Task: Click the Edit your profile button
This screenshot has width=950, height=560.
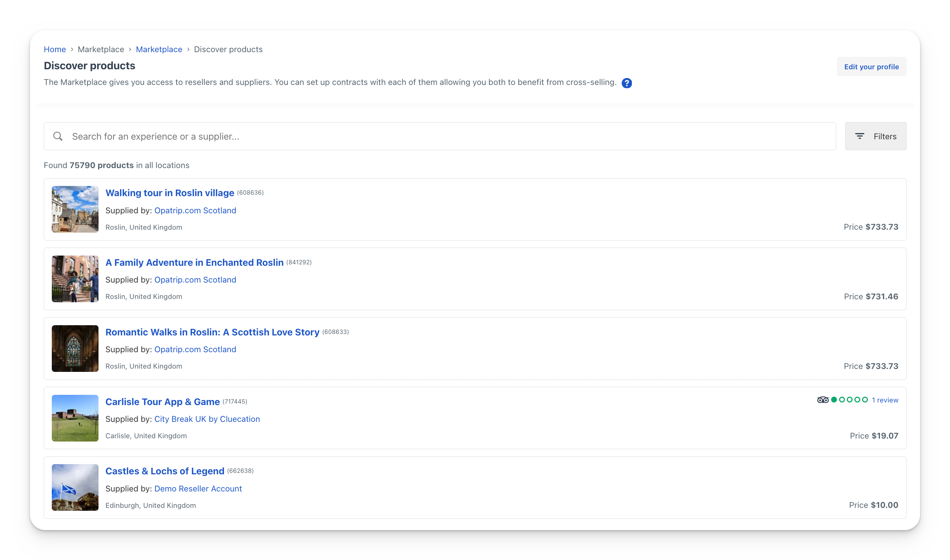Action: [872, 67]
